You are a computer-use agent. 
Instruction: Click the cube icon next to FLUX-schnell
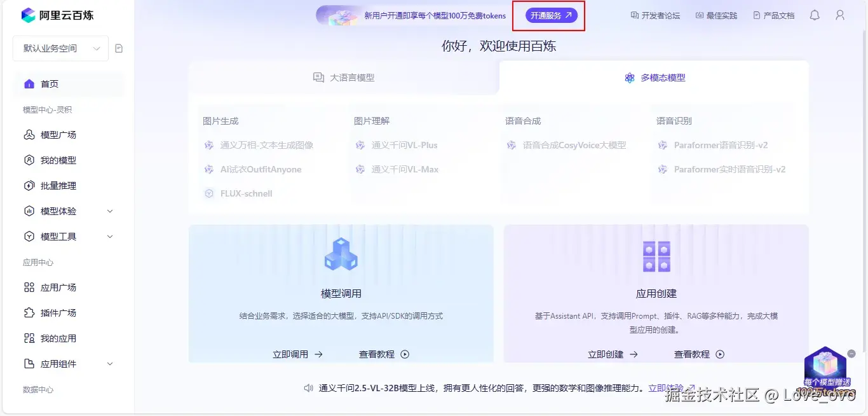[209, 193]
